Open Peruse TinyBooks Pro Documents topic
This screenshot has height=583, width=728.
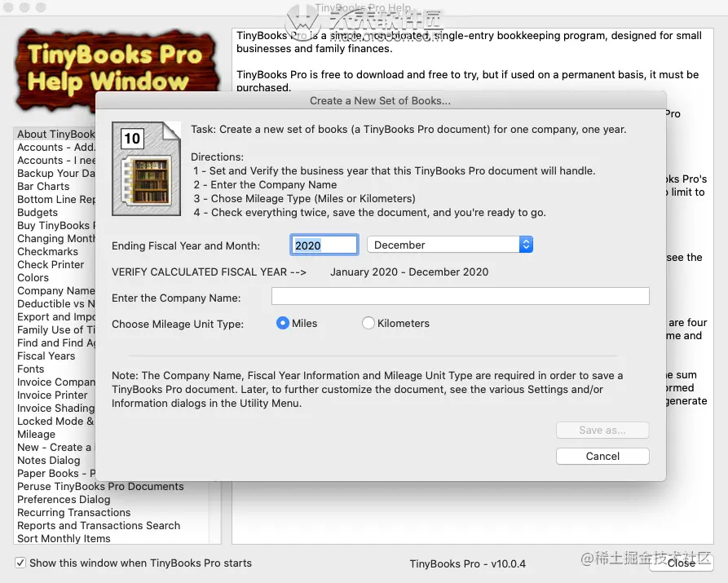(100, 486)
